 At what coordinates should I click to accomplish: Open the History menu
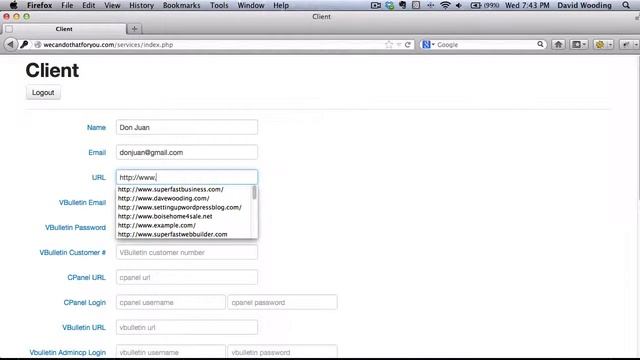(141, 5)
